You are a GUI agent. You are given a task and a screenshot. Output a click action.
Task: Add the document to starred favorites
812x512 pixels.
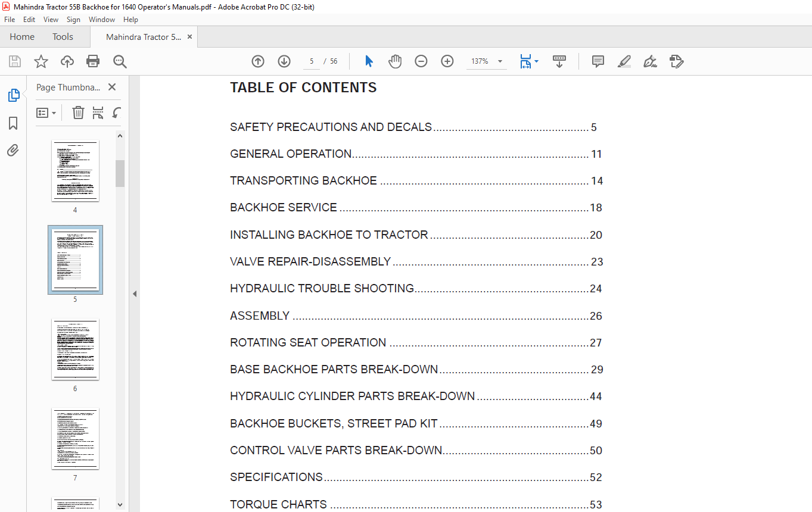(41, 61)
